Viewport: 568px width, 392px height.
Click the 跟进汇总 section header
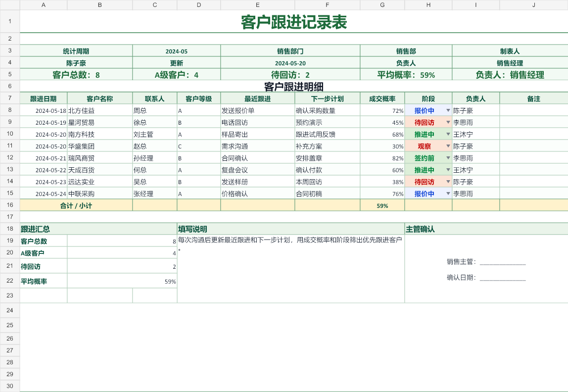tap(98, 229)
